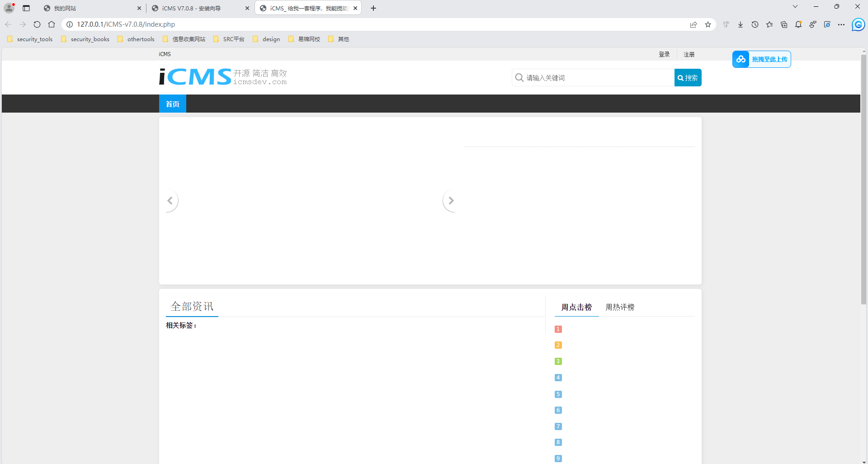Screen dimensions: 868x464
Task: Open the Internet Explorer mode icon
Action: pyautogui.click(x=827, y=24)
